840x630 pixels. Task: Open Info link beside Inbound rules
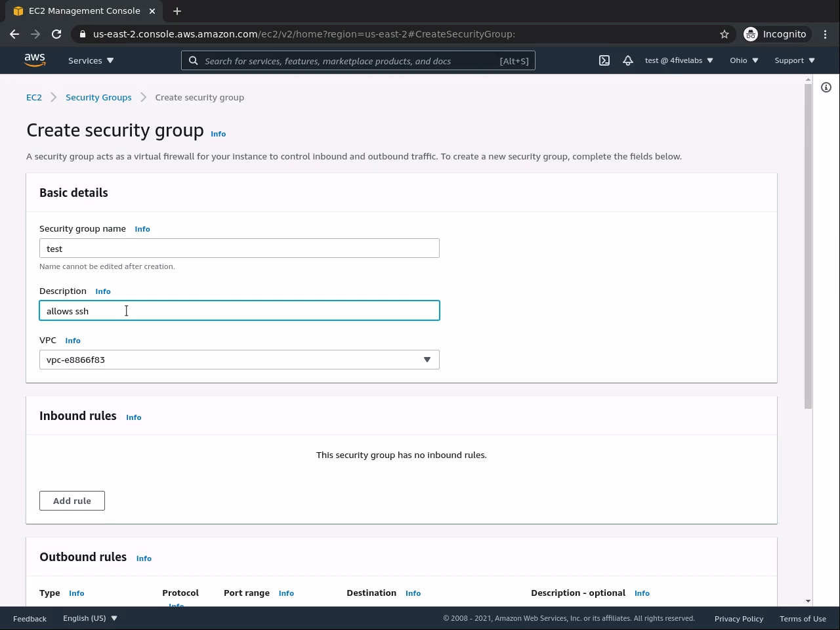coord(133,417)
